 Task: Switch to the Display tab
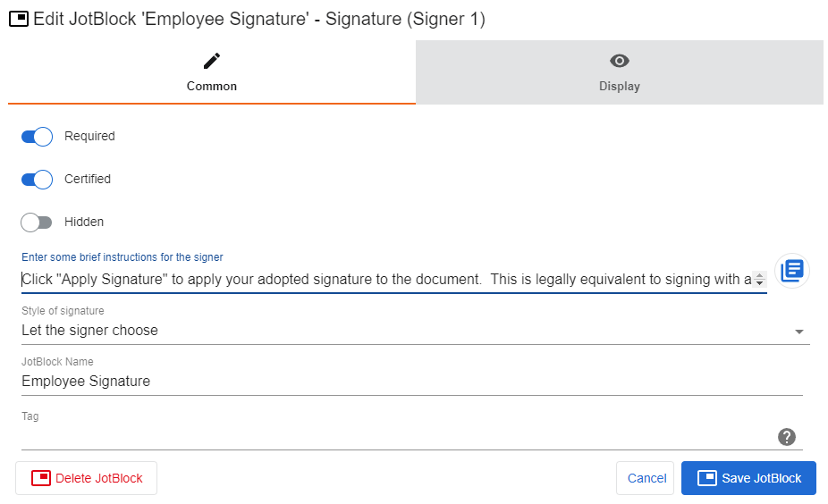(x=620, y=86)
